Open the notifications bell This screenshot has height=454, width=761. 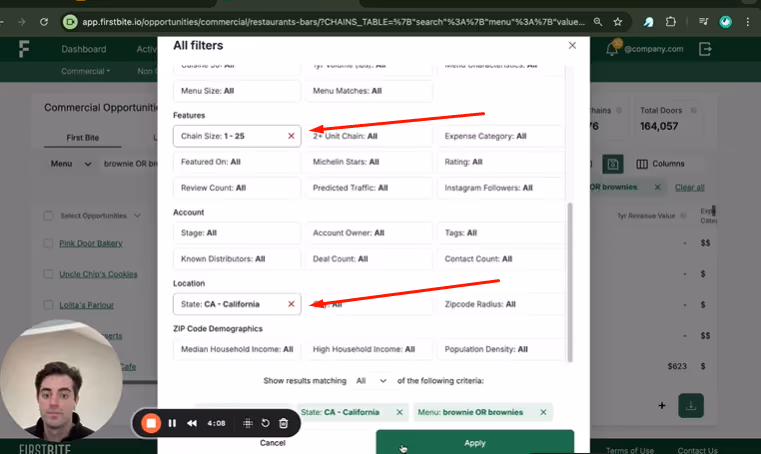click(612, 49)
